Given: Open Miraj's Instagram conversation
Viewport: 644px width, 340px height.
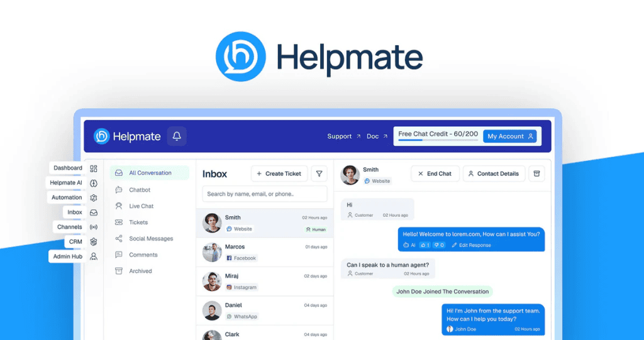Looking at the screenshot, I should [x=265, y=282].
